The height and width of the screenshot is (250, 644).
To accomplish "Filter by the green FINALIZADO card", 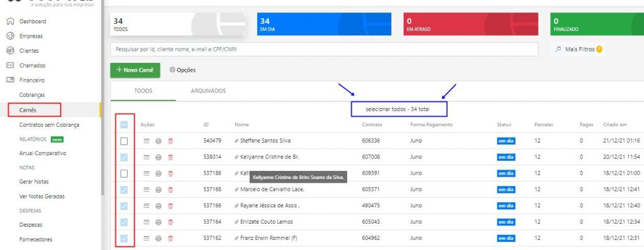I will coord(597,24).
